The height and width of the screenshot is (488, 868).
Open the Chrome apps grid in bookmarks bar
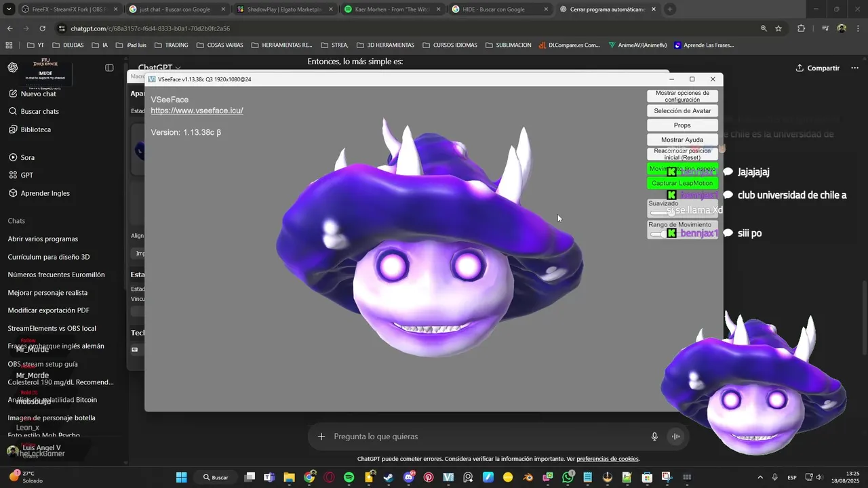point(9,45)
